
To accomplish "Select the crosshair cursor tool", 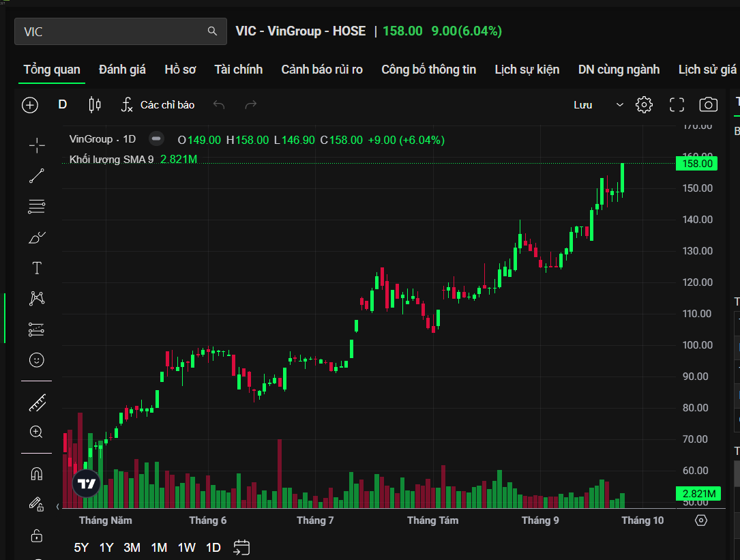I will tap(37, 145).
